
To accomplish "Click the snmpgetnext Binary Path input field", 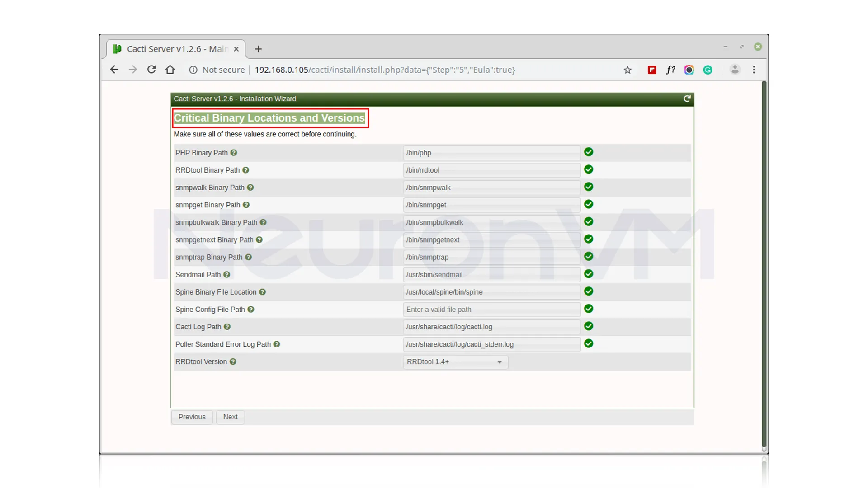I will (491, 239).
